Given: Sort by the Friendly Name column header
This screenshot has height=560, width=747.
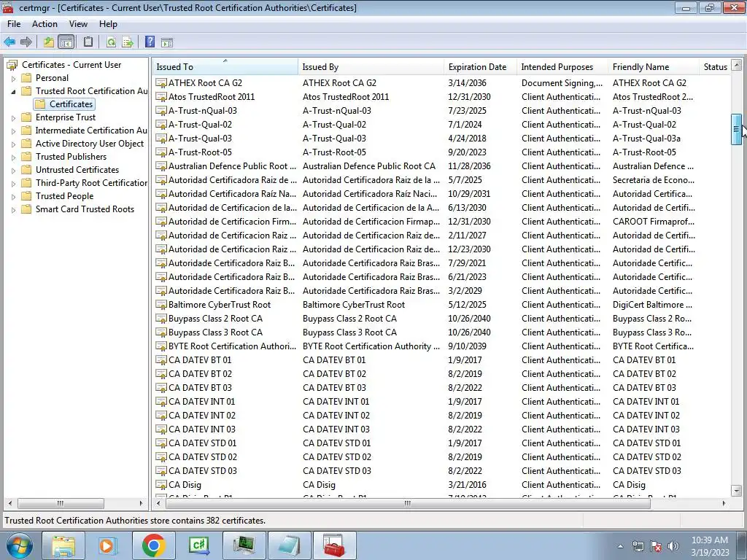Looking at the screenshot, I should [654, 66].
